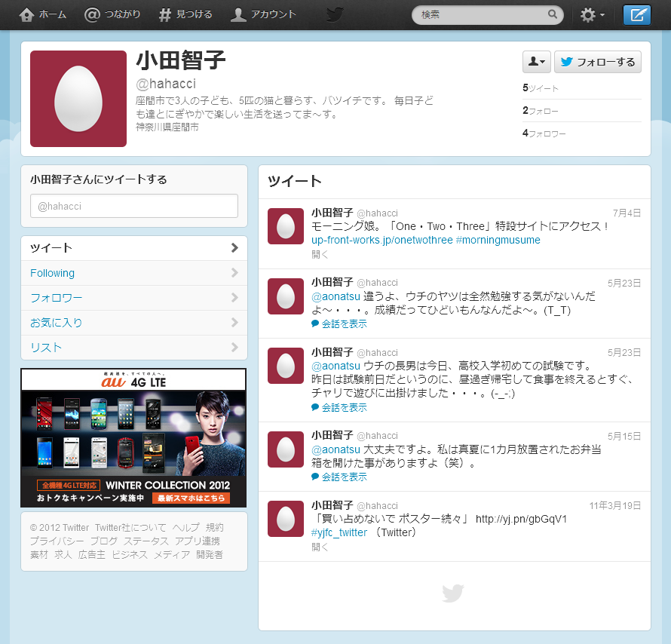The height and width of the screenshot is (644, 671).
Task: Open 広告主 footer link
Action: (x=91, y=555)
